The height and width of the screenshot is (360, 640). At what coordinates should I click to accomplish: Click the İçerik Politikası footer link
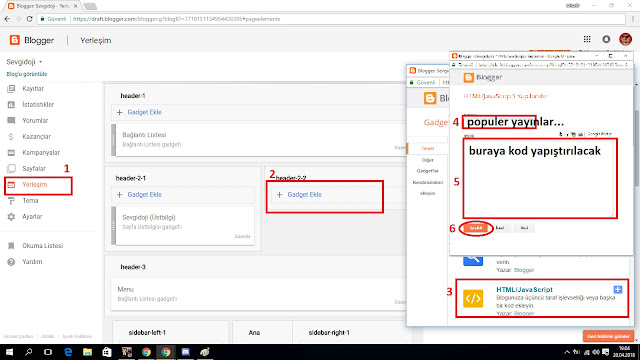coord(77,336)
